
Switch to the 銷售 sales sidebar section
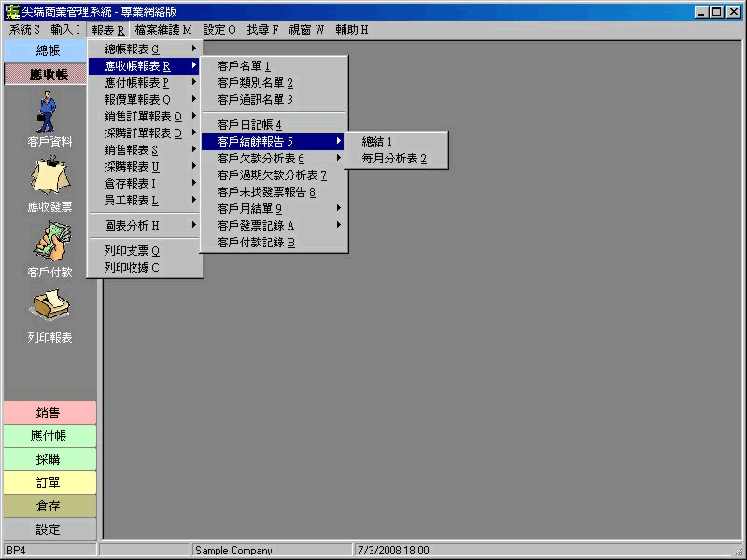[49, 413]
